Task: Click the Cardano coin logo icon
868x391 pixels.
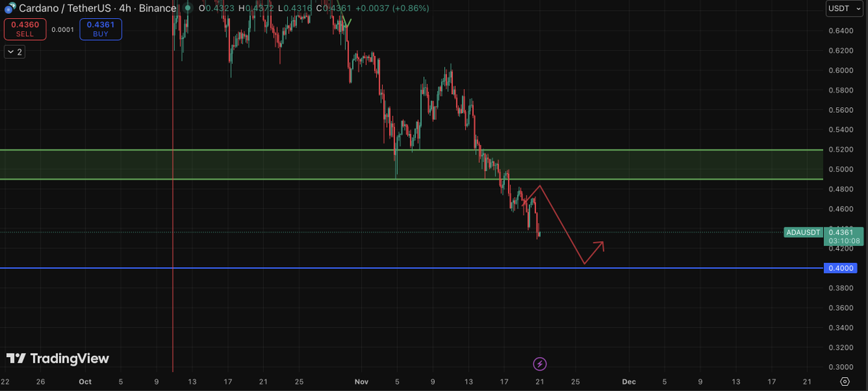Action: pos(9,8)
